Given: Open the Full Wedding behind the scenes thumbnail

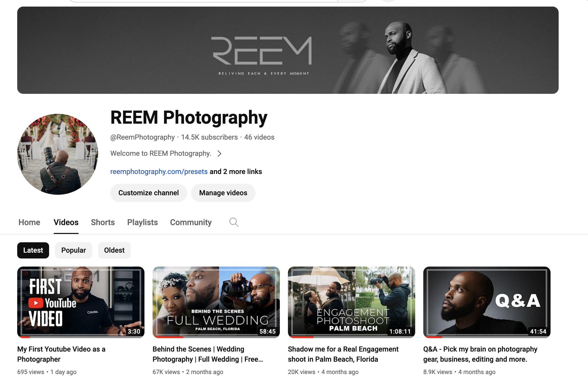Looking at the screenshot, I should click(x=216, y=302).
